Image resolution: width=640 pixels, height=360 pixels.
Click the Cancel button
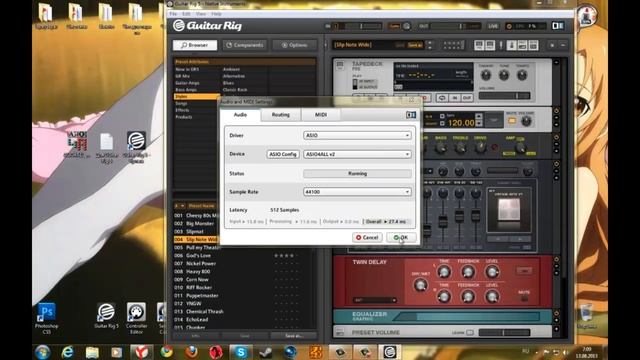[367, 238]
